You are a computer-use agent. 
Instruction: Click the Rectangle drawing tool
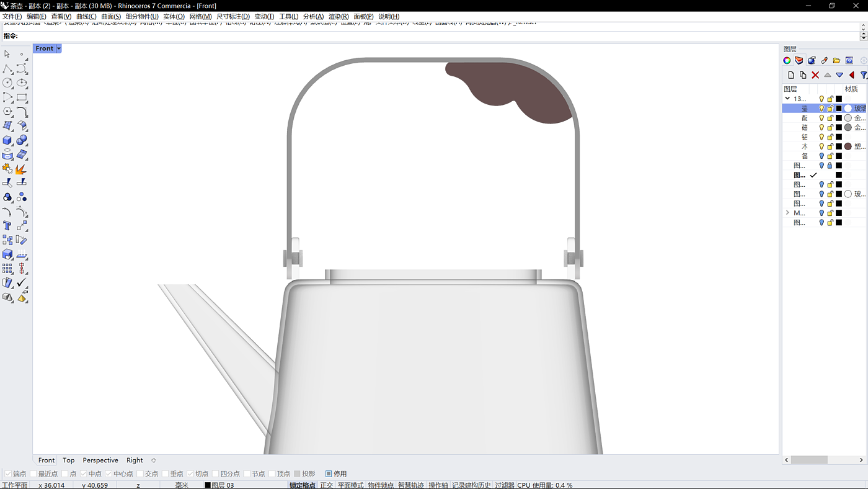point(22,97)
